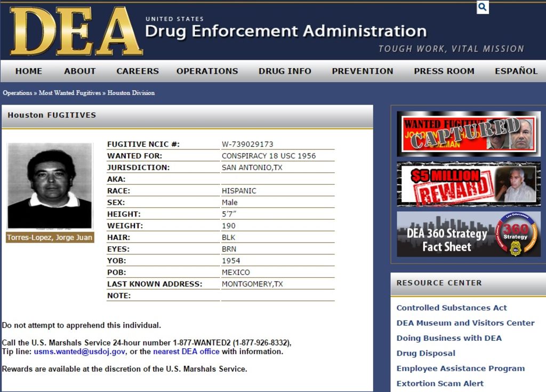Click the usms.wanted@usdoj.gov email link

(x=79, y=351)
